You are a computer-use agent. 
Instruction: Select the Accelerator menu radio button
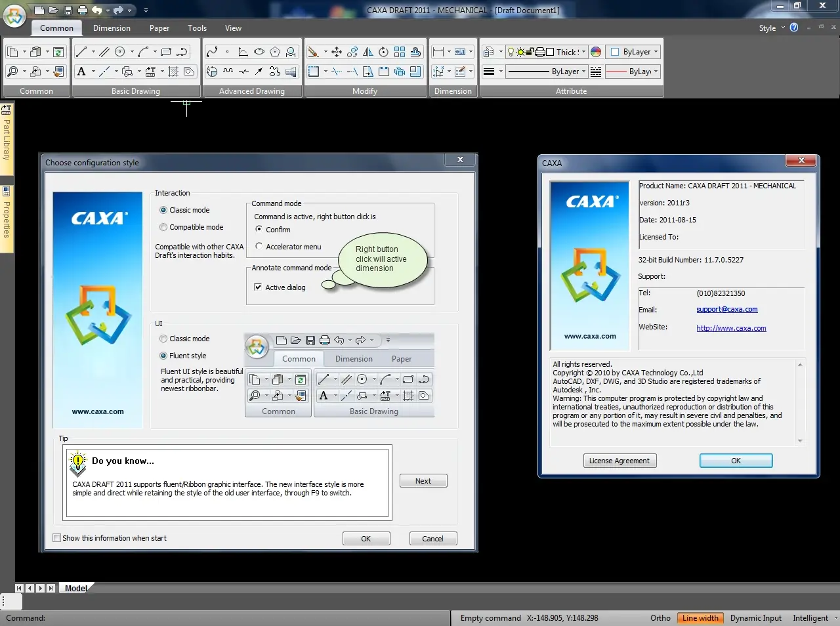(289, 247)
